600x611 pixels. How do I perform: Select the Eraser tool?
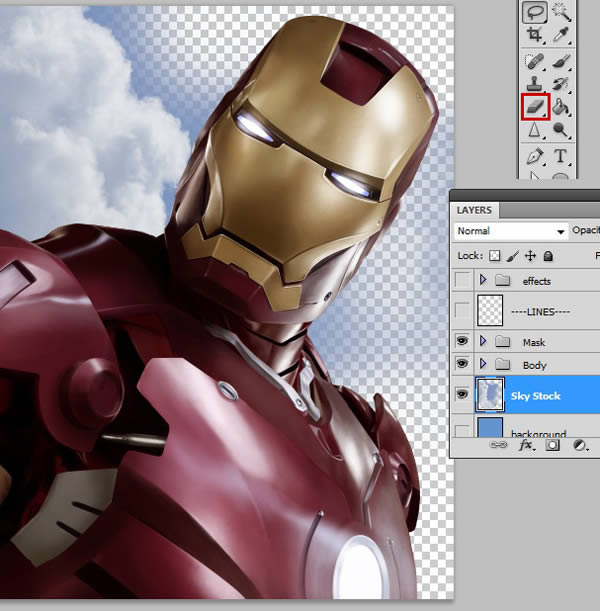click(535, 106)
